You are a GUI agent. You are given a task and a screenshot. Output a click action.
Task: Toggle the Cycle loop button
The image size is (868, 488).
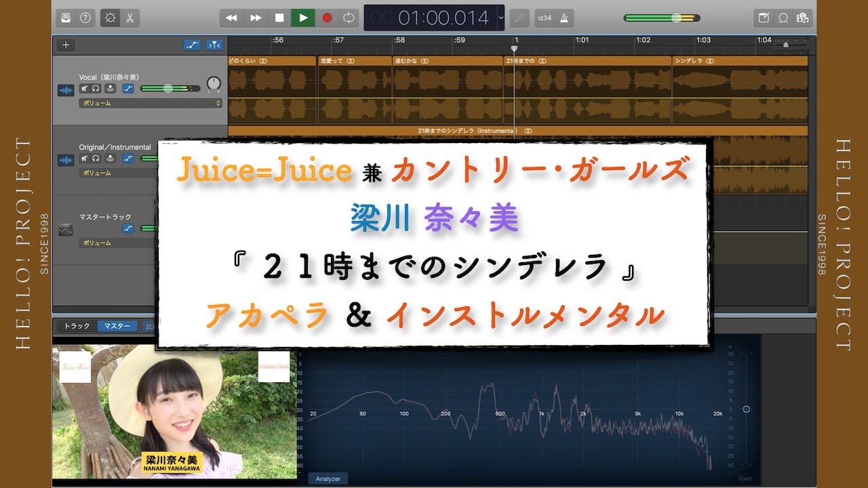(349, 18)
